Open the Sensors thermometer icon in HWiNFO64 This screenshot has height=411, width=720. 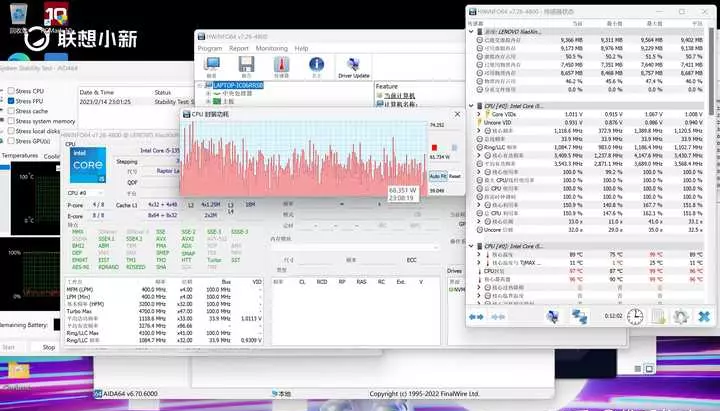pyautogui.click(x=281, y=65)
